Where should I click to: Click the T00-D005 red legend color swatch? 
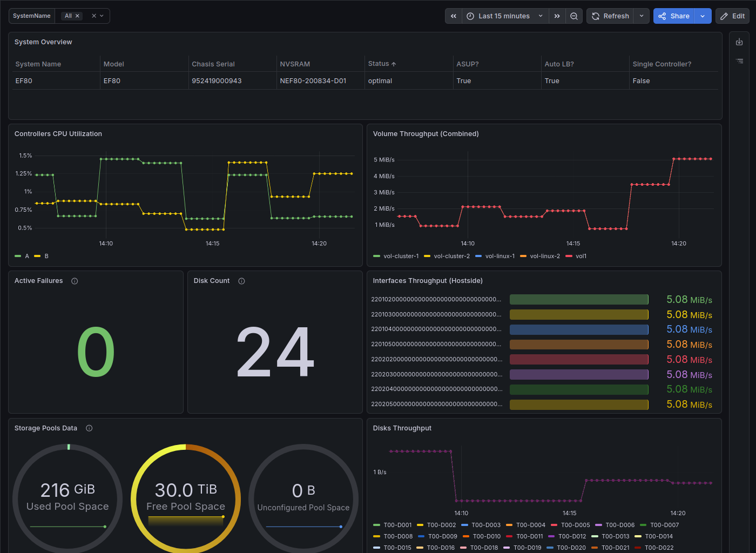point(554,525)
